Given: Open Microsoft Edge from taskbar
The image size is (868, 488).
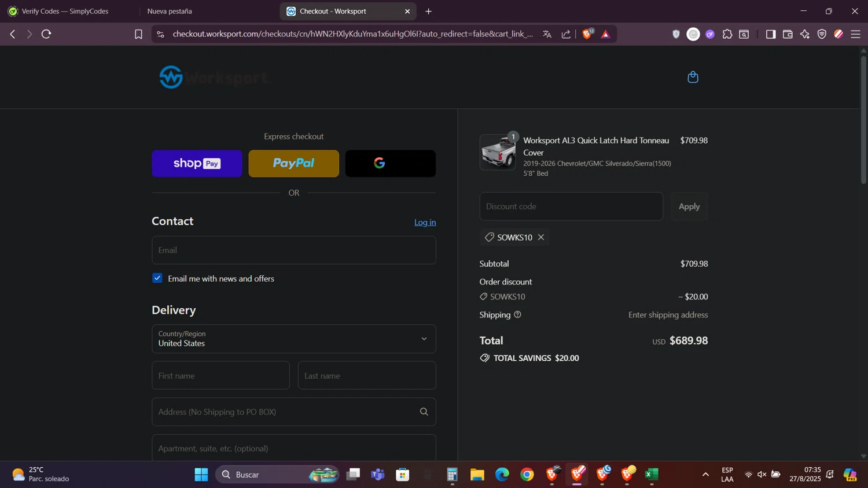Looking at the screenshot, I should tap(502, 475).
